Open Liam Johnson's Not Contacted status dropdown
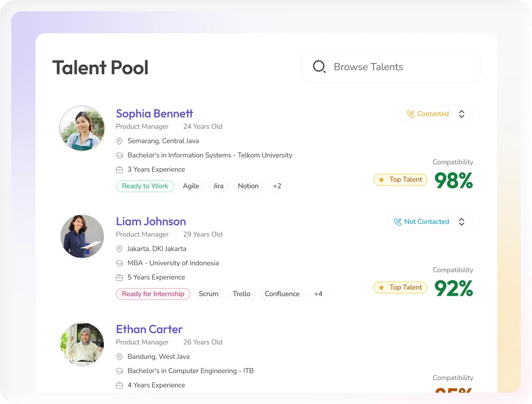Image resolution: width=532 pixels, height=404 pixels. coord(430,222)
